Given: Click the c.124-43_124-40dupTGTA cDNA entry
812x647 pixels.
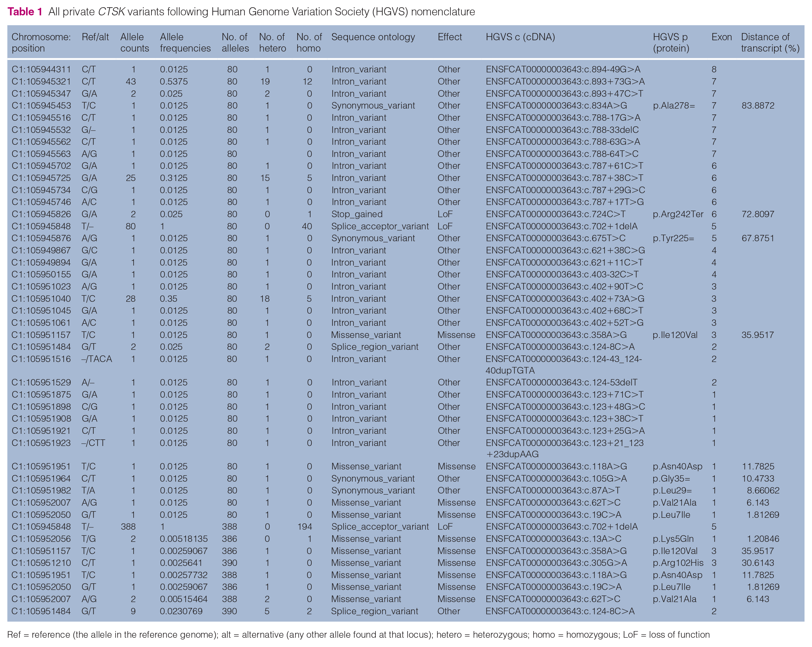Looking at the screenshot, I should [x=564, y=365].
